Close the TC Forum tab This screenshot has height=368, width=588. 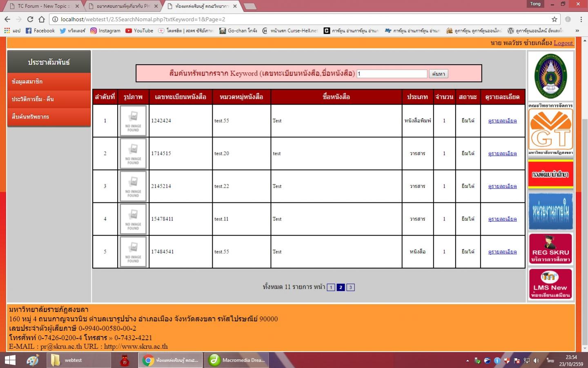point(77,6)
